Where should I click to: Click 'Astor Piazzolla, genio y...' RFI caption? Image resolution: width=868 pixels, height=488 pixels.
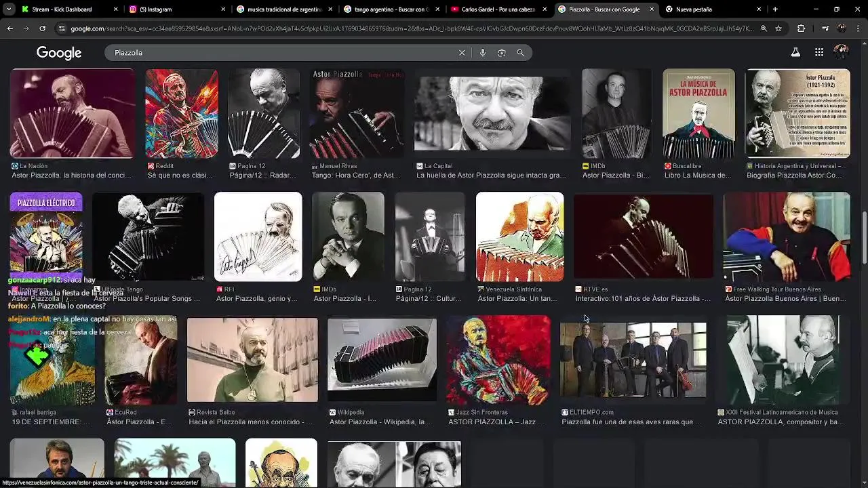click(256, 298)
